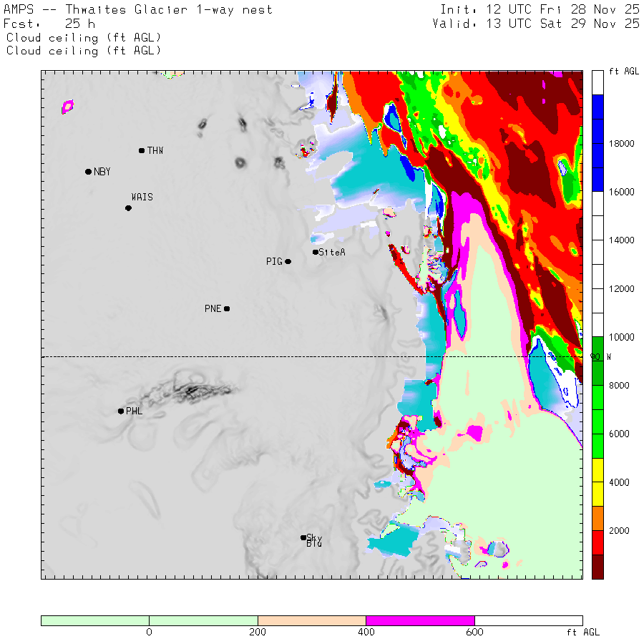This screenshot has height=644, width=644.
Task: Select the PIG station marker
Action: [288, 262]
